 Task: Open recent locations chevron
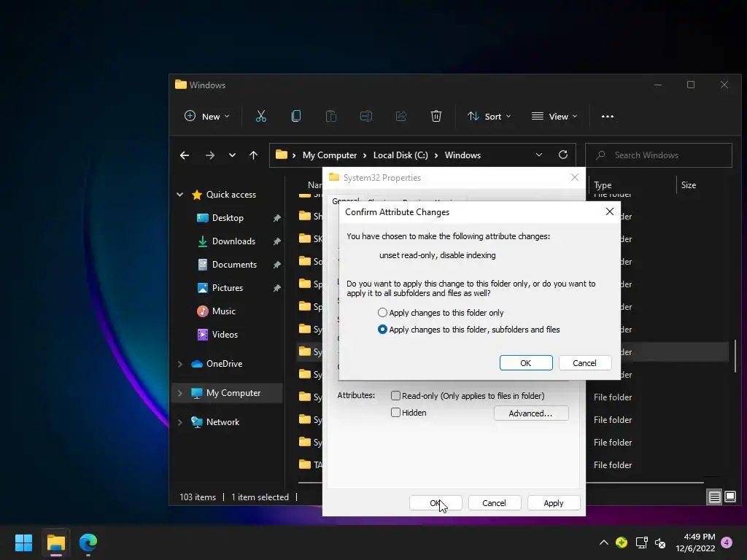232,155
